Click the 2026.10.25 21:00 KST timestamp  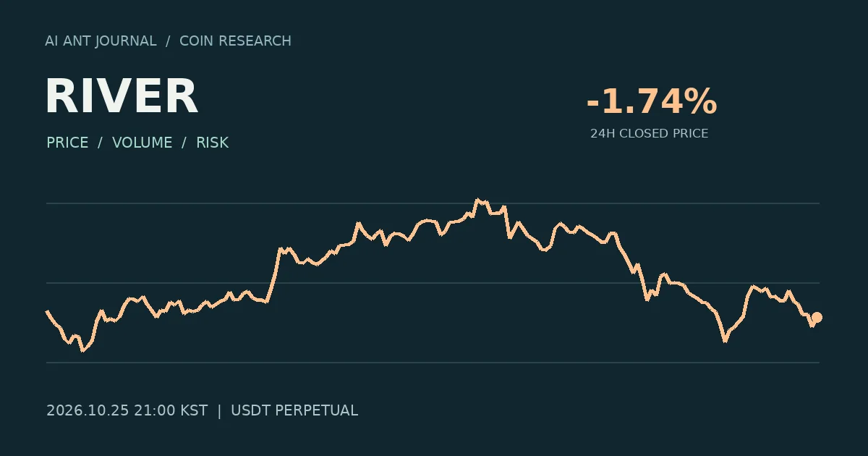point(127,410)
